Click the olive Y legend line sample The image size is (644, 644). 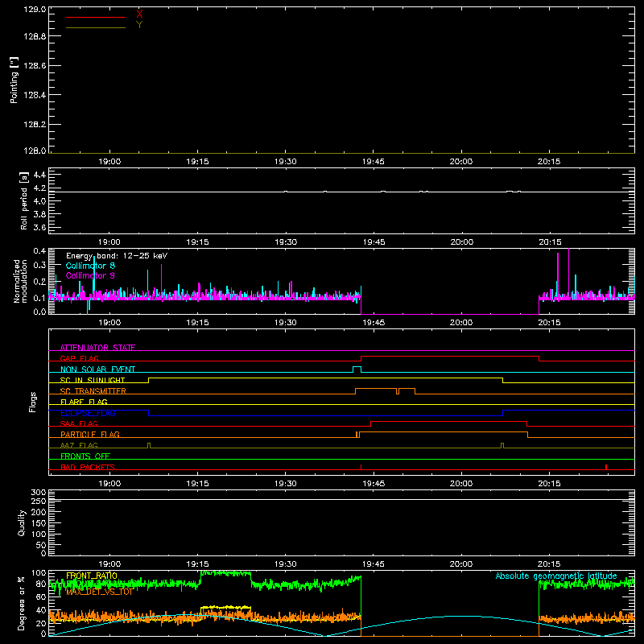[96, 28]
